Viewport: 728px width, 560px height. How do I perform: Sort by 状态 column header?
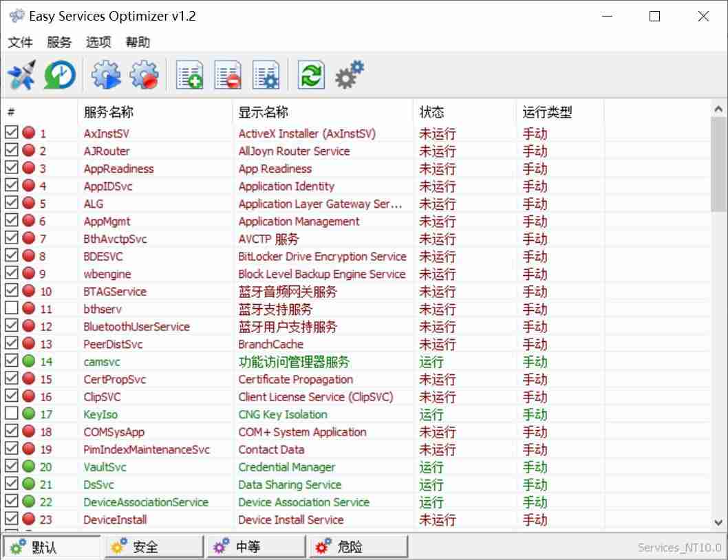point(464,112)
